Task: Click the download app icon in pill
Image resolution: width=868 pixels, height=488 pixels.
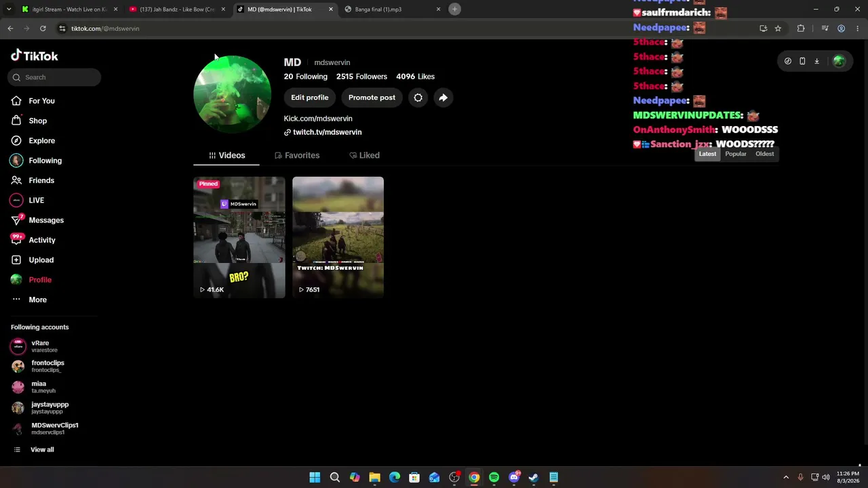Action: 816,61
